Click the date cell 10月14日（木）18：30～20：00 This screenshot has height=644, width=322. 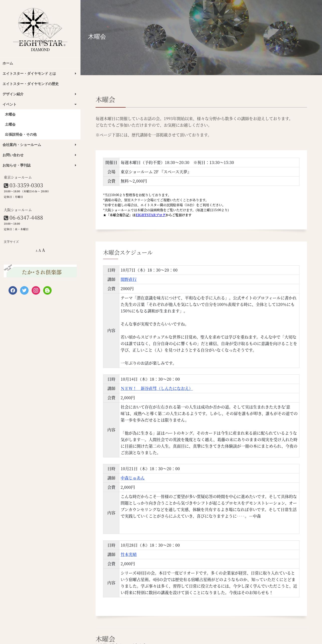[x=209, y=379]
